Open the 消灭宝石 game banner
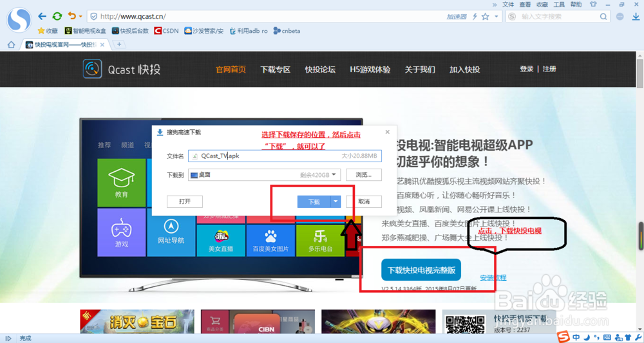 (x=137, y=321)
